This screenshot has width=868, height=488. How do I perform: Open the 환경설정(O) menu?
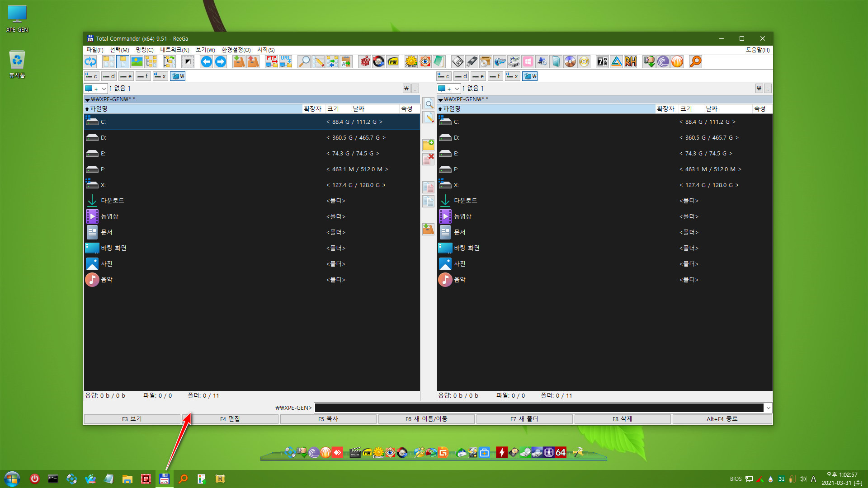(x=236, y=50)
